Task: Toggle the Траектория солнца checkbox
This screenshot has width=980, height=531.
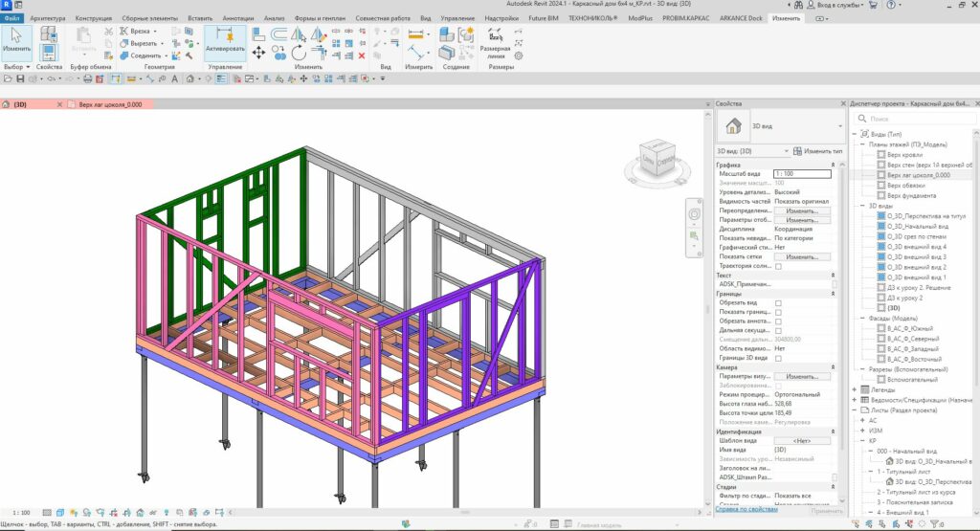Action: pos(778,266)
